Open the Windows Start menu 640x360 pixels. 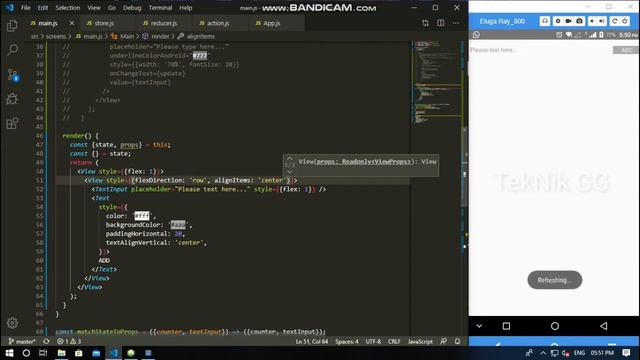[9, 353]
